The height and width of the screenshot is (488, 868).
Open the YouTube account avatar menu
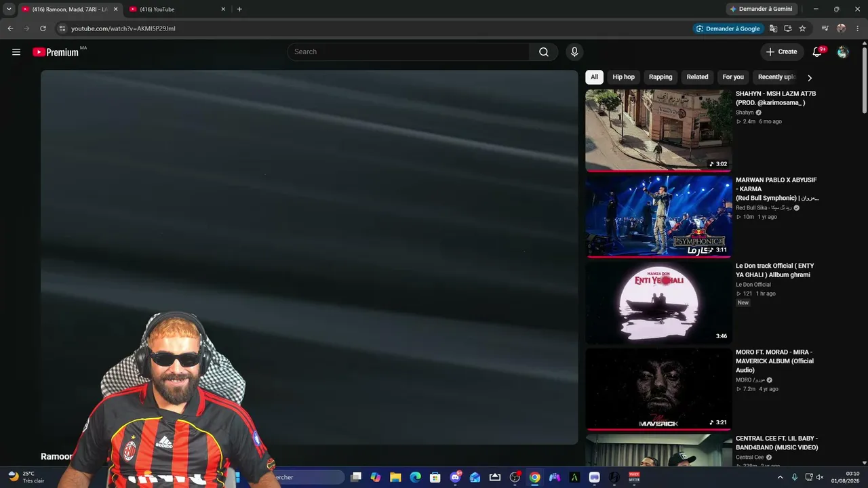[843, 52]
